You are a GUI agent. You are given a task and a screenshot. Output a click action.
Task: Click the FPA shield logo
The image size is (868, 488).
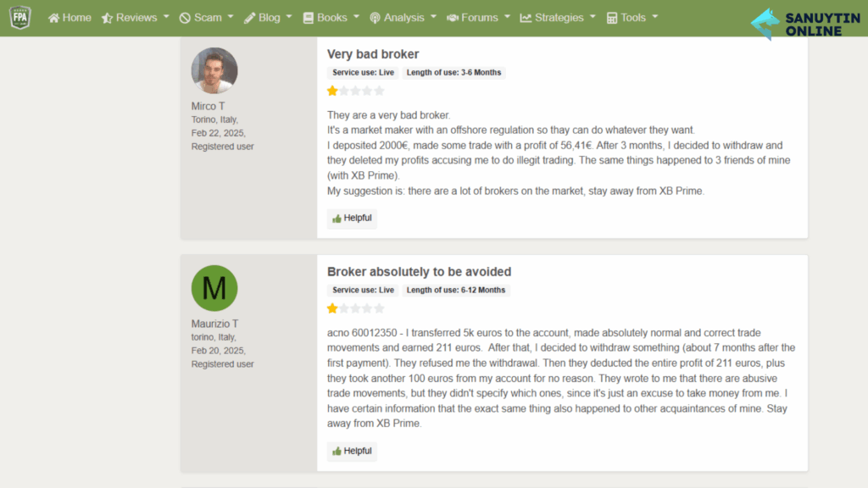point(20,18)
